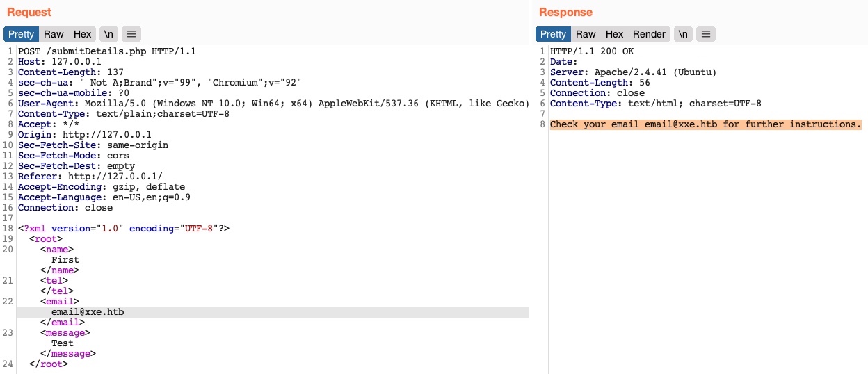
Task: Click the Request panel title
Action: [29, 12]
